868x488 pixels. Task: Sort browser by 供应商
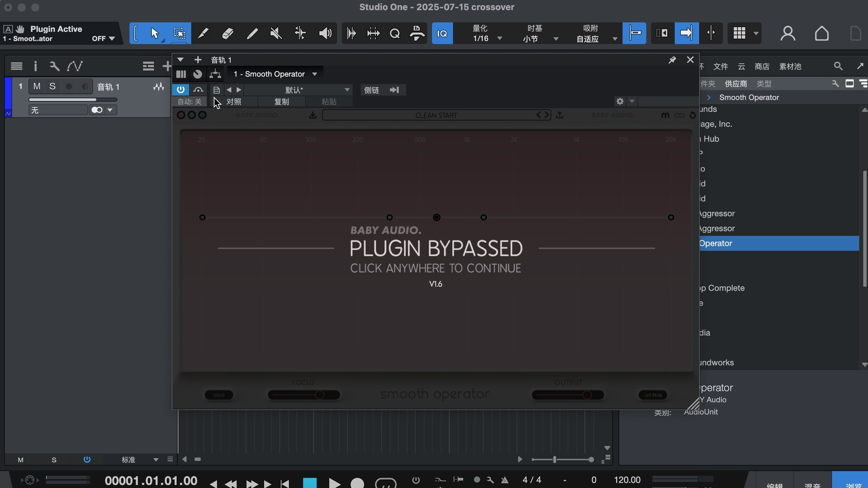(x=736, y=84)
